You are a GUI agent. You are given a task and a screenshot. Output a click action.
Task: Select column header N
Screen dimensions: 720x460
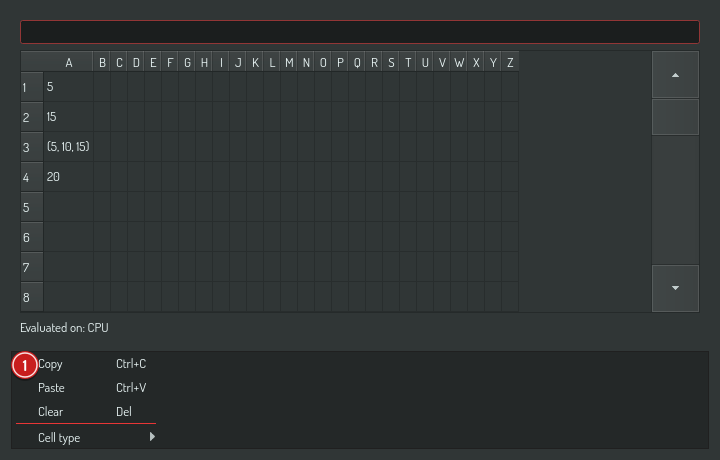tap(306, 62)
